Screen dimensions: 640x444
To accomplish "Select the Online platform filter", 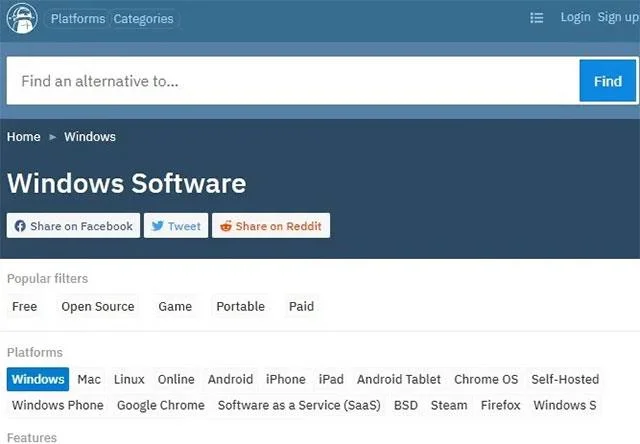I will pyautogui.click(x=176, y=379).
